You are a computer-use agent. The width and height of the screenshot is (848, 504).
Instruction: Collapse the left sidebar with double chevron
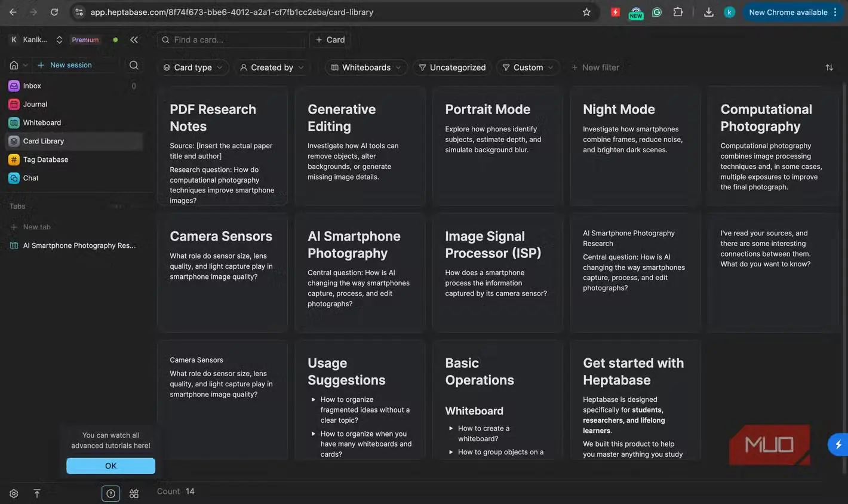coord(134,40)
